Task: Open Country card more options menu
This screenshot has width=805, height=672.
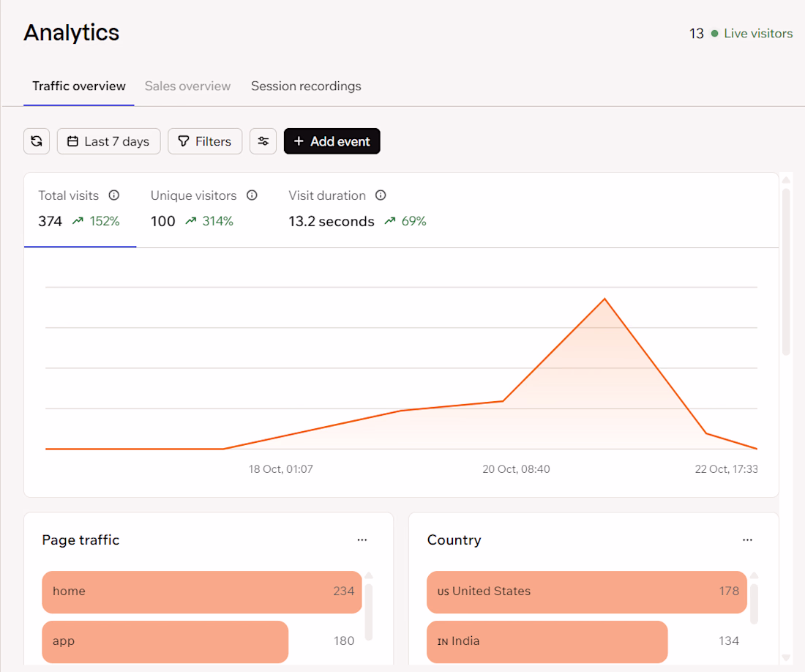Action: (x=747, y=540)
